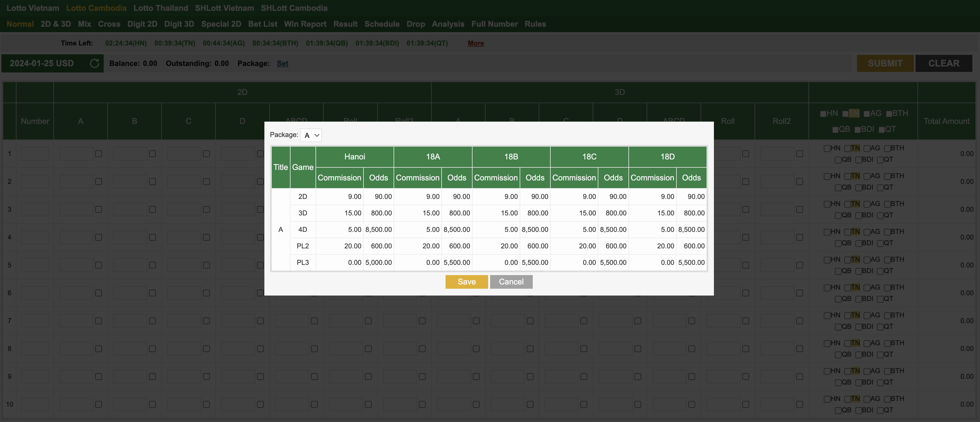The width and height of the screenshot is (980, 422).
Task: Open the Win Report menu
Action: tap(305, 24)
